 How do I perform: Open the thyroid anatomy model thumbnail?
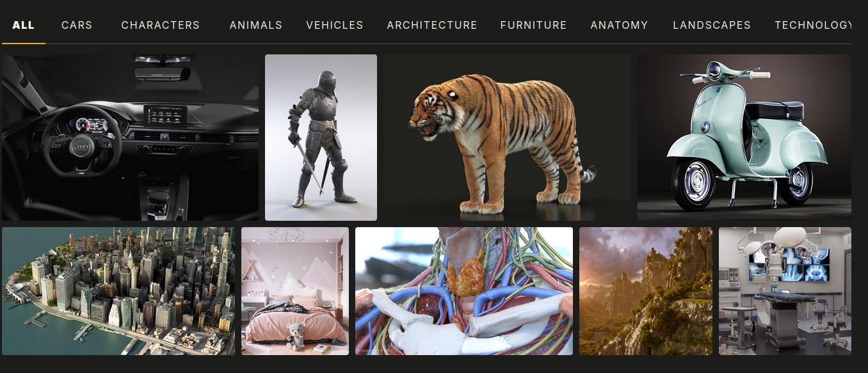point(464,291)
